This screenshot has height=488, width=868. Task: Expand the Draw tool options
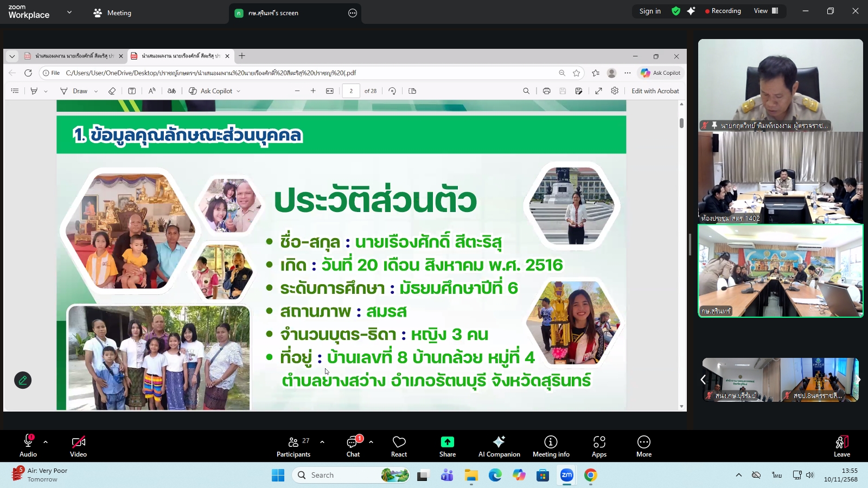[x=95, y=91]
